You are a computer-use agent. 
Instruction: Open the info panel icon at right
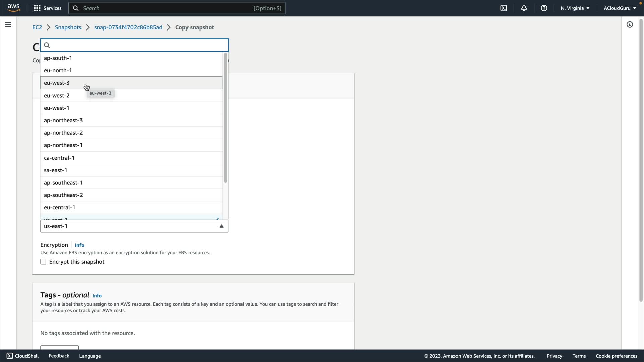click(630, 25)
